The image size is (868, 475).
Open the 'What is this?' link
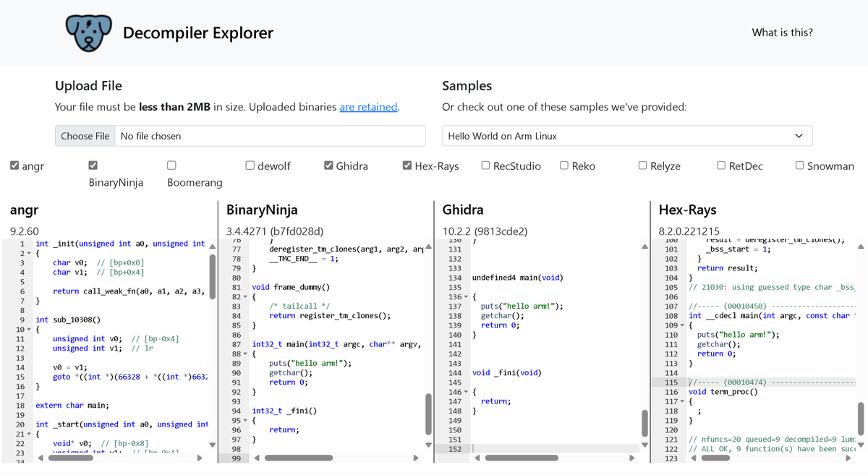pos(782,33)
